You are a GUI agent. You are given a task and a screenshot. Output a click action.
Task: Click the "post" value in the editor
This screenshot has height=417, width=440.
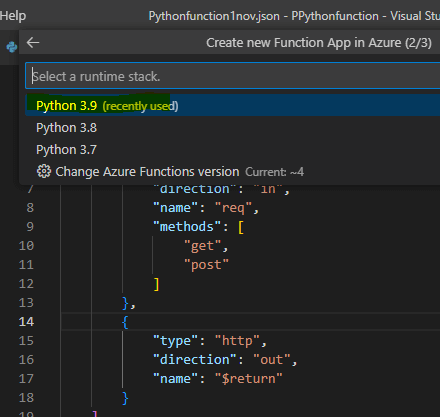tap(206, 265)
